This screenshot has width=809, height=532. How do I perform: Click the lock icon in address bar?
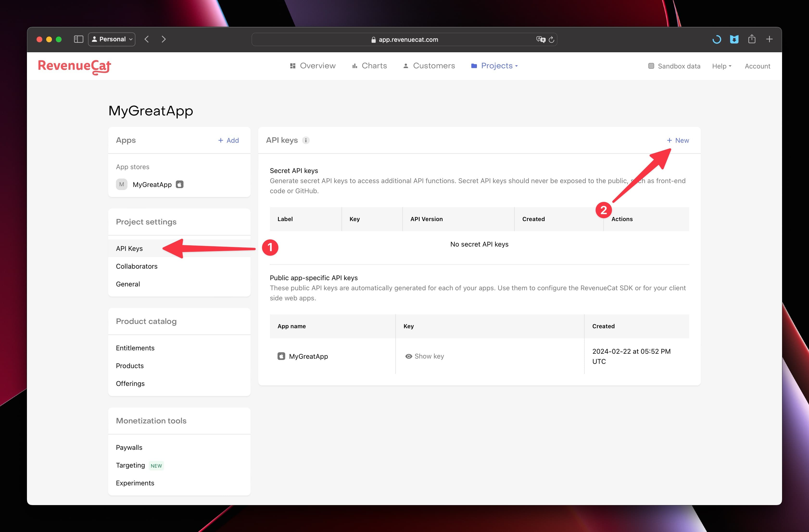coord(373,40)
